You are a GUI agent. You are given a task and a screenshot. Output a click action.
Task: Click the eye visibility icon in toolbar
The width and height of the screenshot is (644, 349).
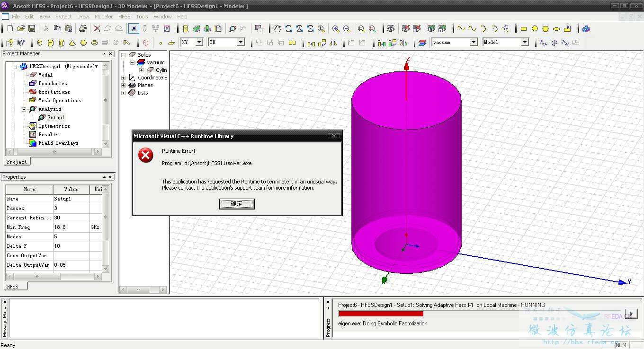click(x=391, y=29)
